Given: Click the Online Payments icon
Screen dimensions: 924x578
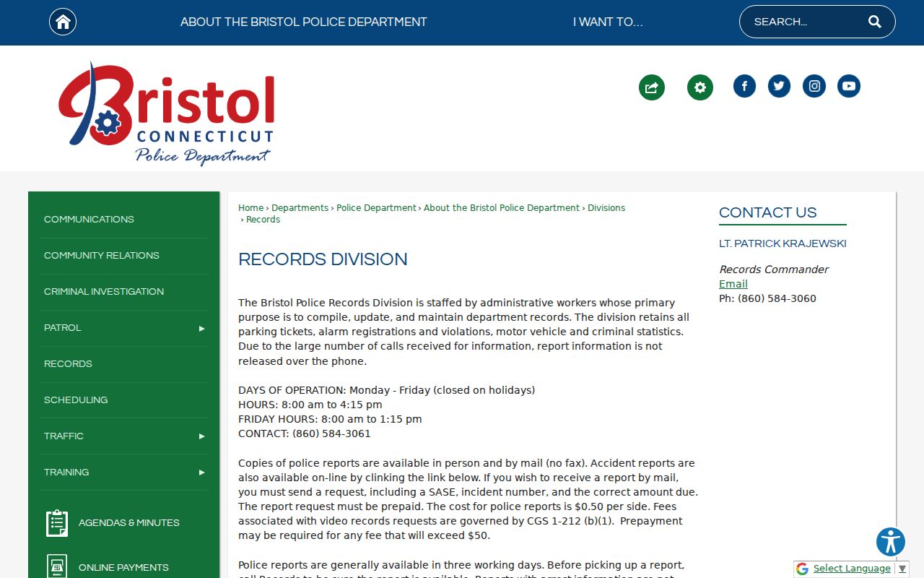Looking at the screenshot, I should click(57, 566).
